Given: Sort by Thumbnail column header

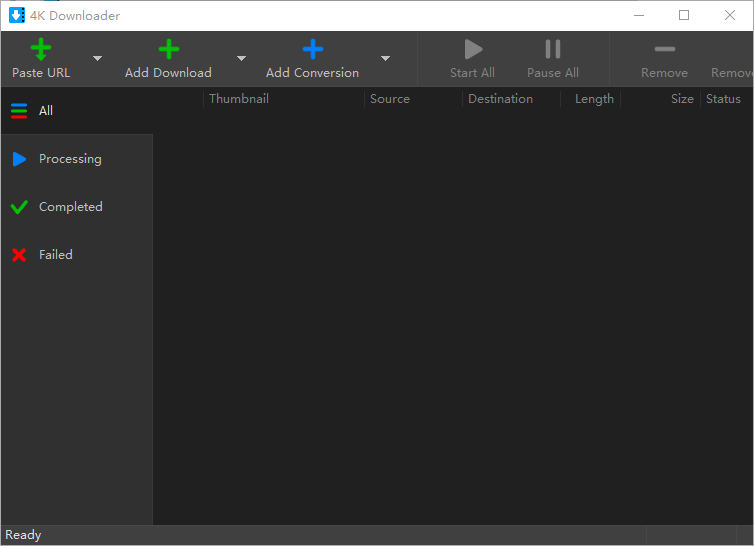Looking at the screenshot, I should coord(284,99).
